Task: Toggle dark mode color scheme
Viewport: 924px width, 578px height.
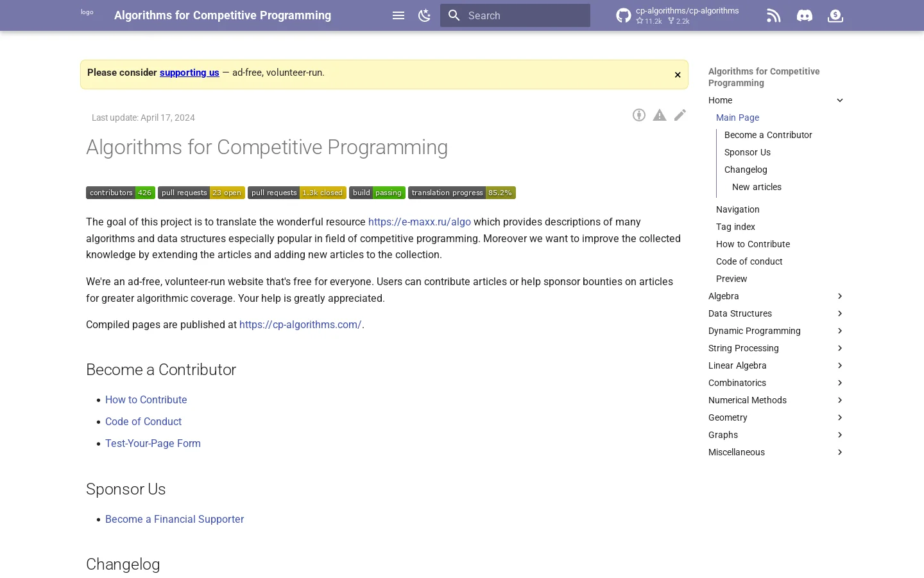Action: pyautogui.click(x=424, y=15)
